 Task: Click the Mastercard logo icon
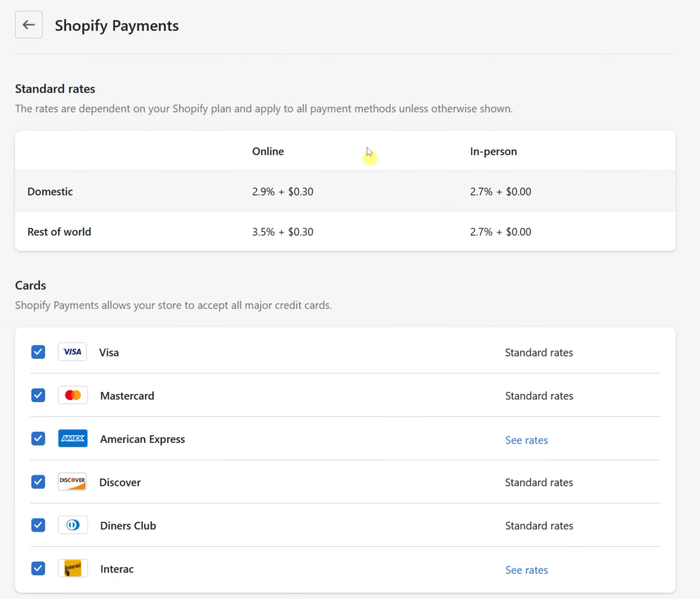click(72, 395)
